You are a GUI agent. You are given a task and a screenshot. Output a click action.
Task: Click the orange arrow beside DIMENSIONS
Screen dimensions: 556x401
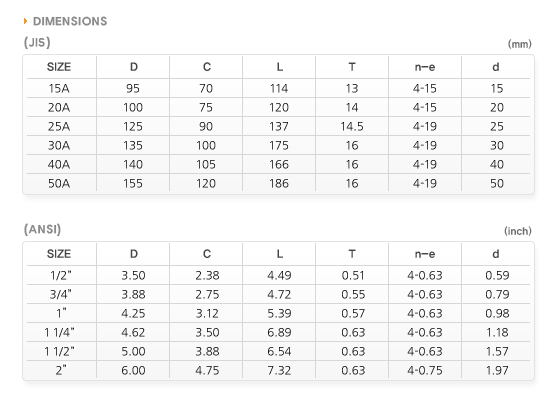pos(25,21)
